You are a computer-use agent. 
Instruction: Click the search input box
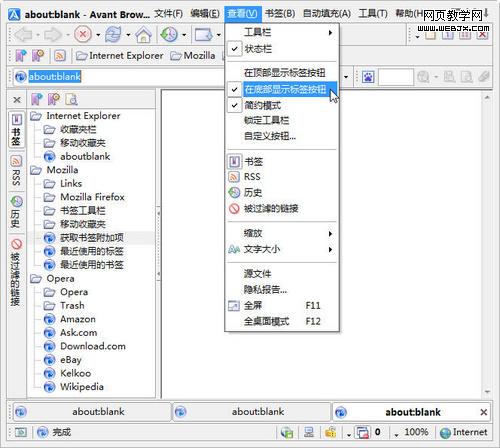396,77
